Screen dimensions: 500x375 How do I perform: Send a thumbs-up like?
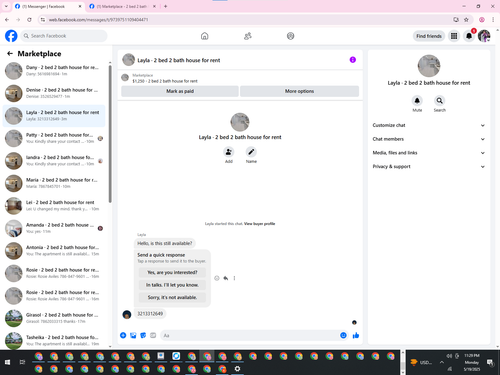point(356,335)
